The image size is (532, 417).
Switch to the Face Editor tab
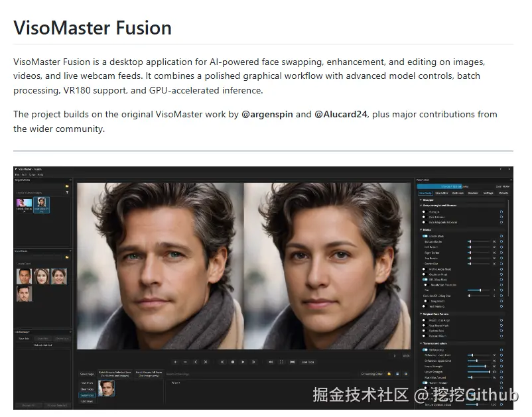tap(442, 193)
